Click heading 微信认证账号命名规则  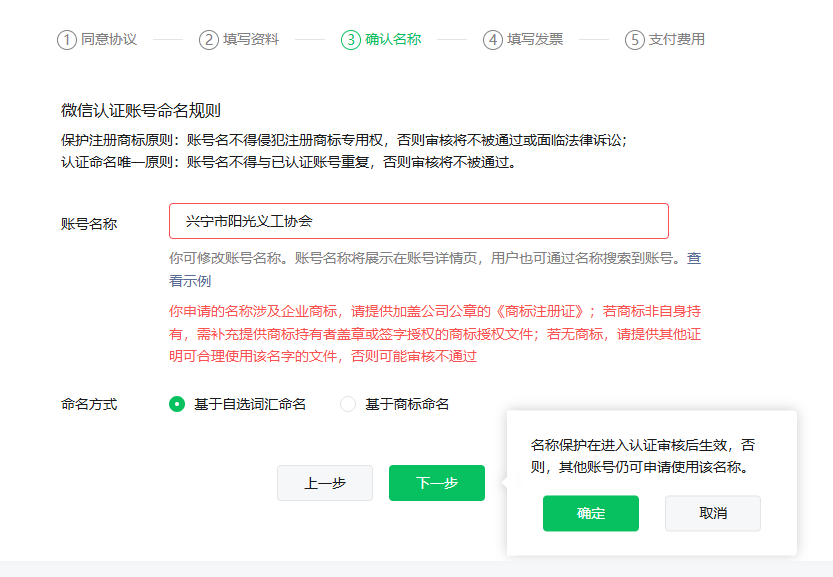141,111
